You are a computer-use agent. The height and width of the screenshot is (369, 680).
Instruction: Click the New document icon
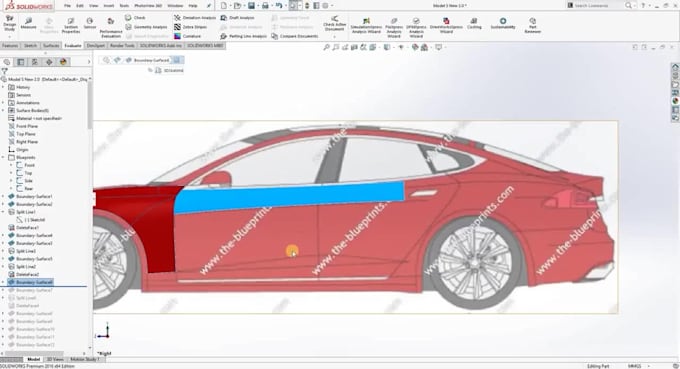[223, 6]
